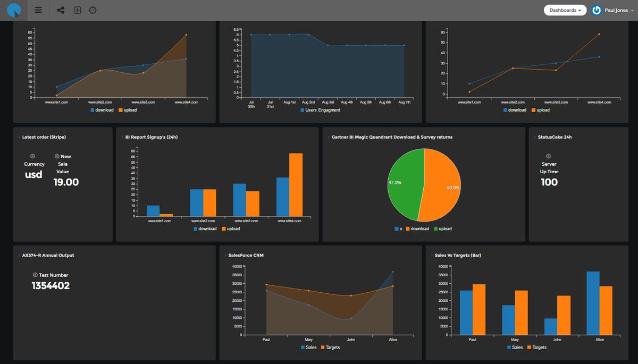The height and width of the screenshot is (364, 638).
Task: Click the circle icon above Server Up Time
Action: click(548, 156)
